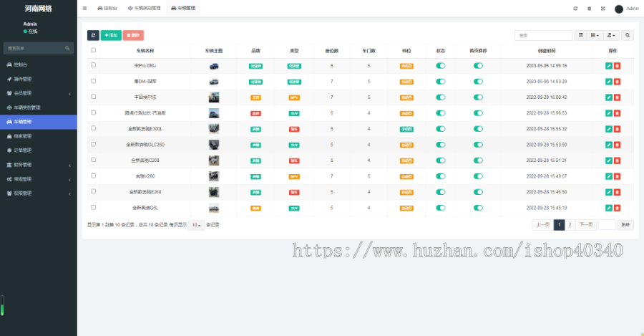Image resolution: width=644 pixels, height=336 pixels.
Task: Expand the 会员管理 sidebar menu
Action: click(39, 93)
